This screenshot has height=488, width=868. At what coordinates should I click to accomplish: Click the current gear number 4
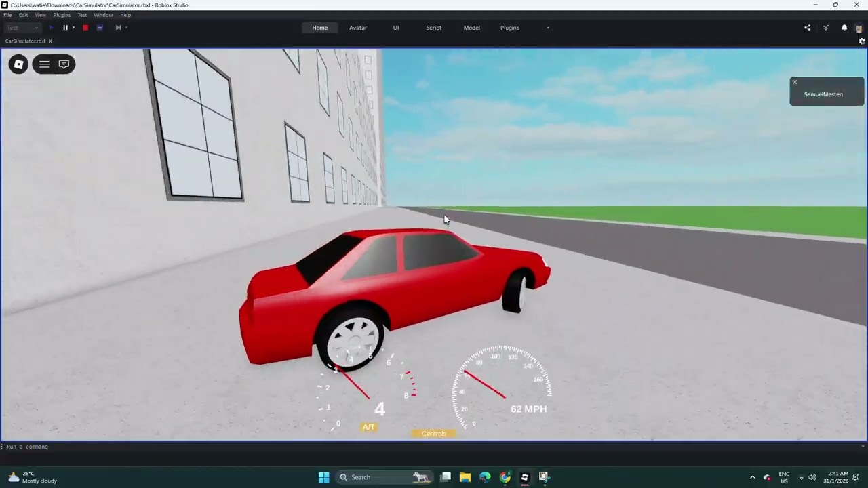coord(380,409)
